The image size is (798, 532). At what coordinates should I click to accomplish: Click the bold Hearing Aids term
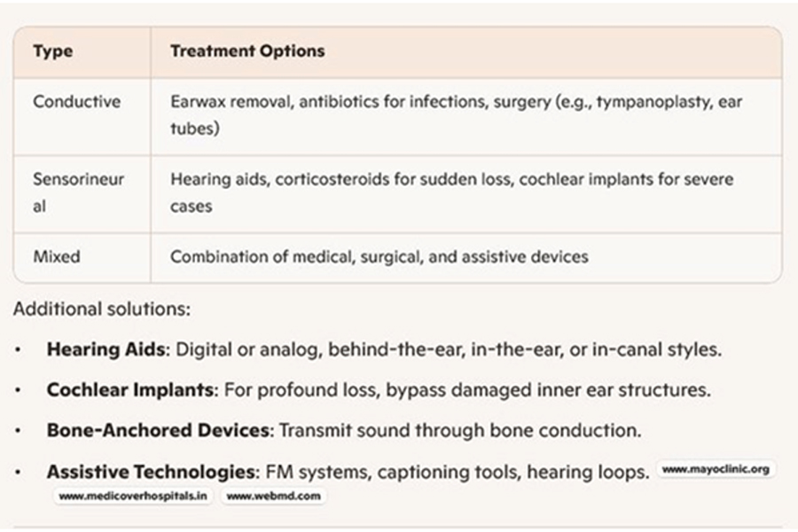coord(106,349)
